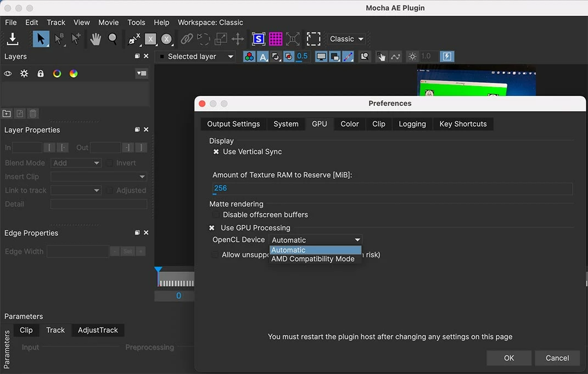
Task: Open the Link to track dropdown
Action: coord(76,190)
